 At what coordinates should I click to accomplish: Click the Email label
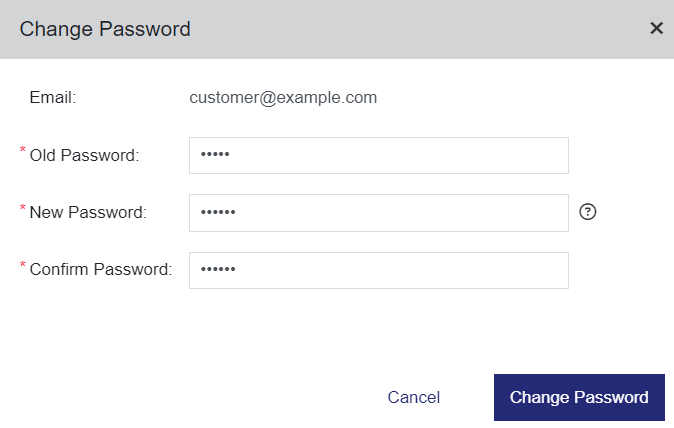tap(52, 98)
